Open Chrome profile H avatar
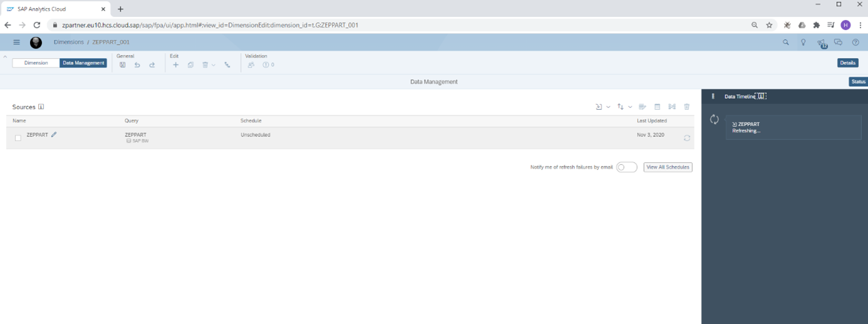The width and height of the screenshot is (868, 324). click(x=846, y=25)
